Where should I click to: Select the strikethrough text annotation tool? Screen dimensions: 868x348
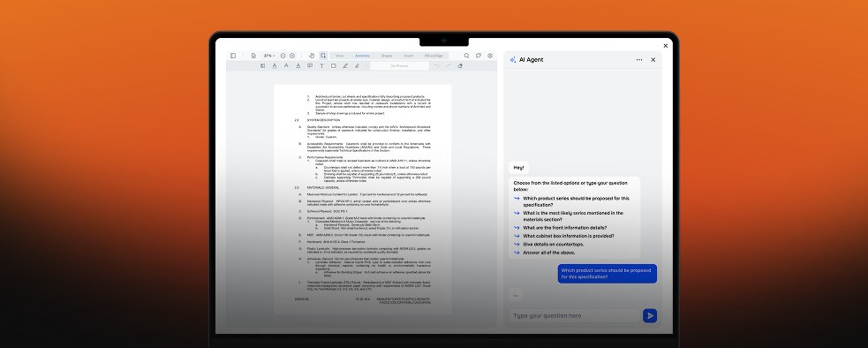click(x=286, y=65)
